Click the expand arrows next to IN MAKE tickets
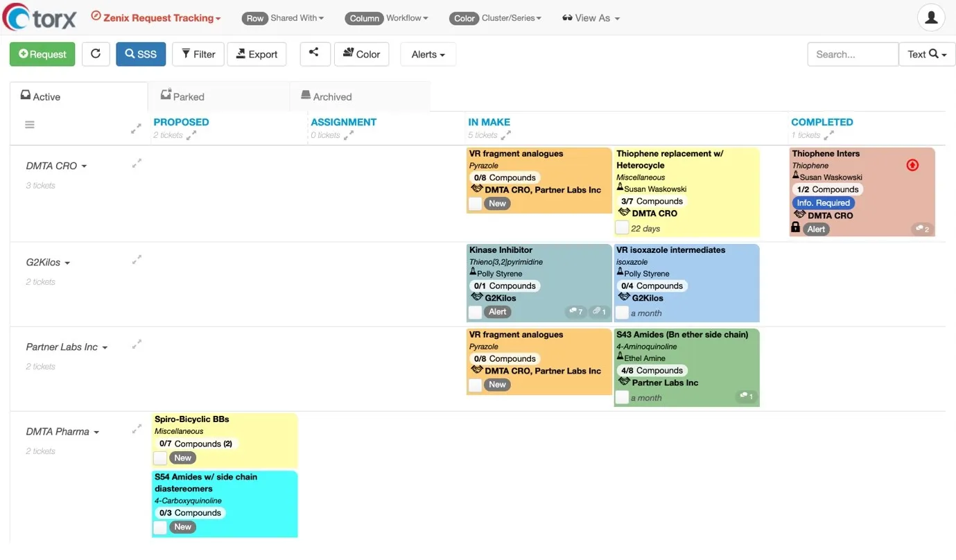The width and height of the screenshot is (956, 560). [506, 135]
